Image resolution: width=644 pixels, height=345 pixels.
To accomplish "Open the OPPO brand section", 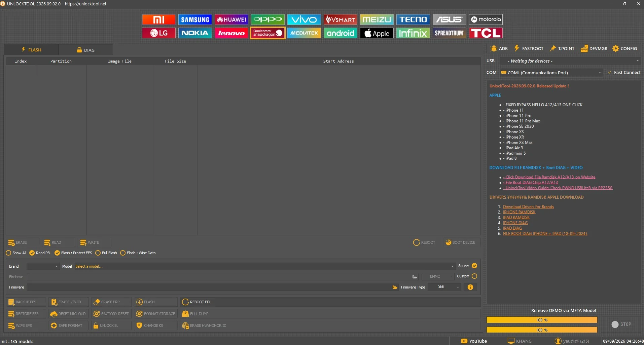I will coord(267,20).
